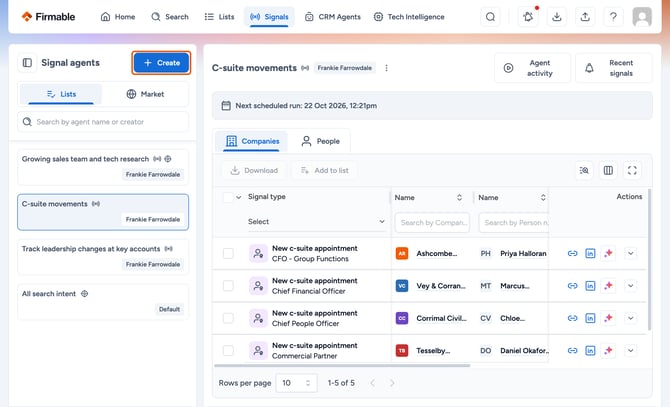Screen dimensions: 670x407
Task: Open the global search icon in top bar
Action: click(x=491, y=17)
